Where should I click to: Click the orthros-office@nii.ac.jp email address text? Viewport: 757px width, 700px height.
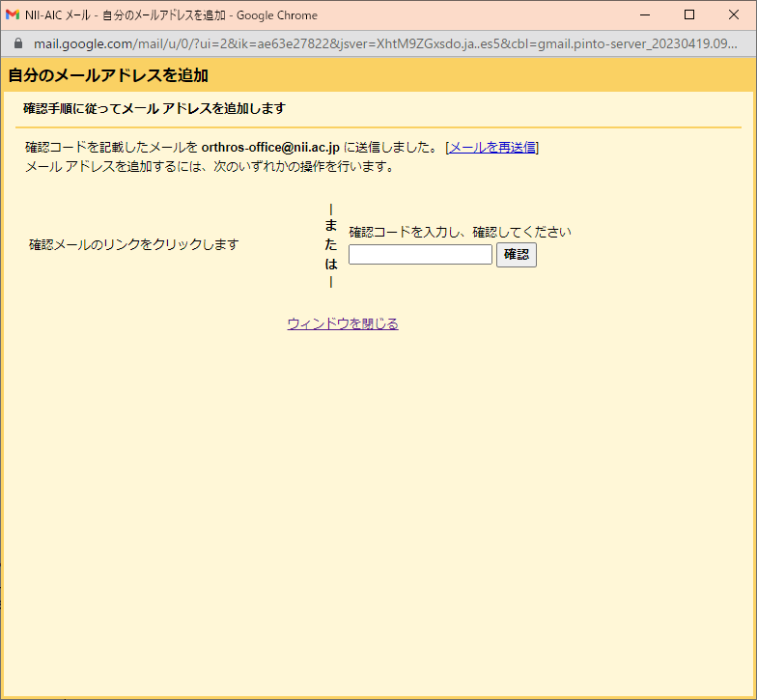coord(270,147)
